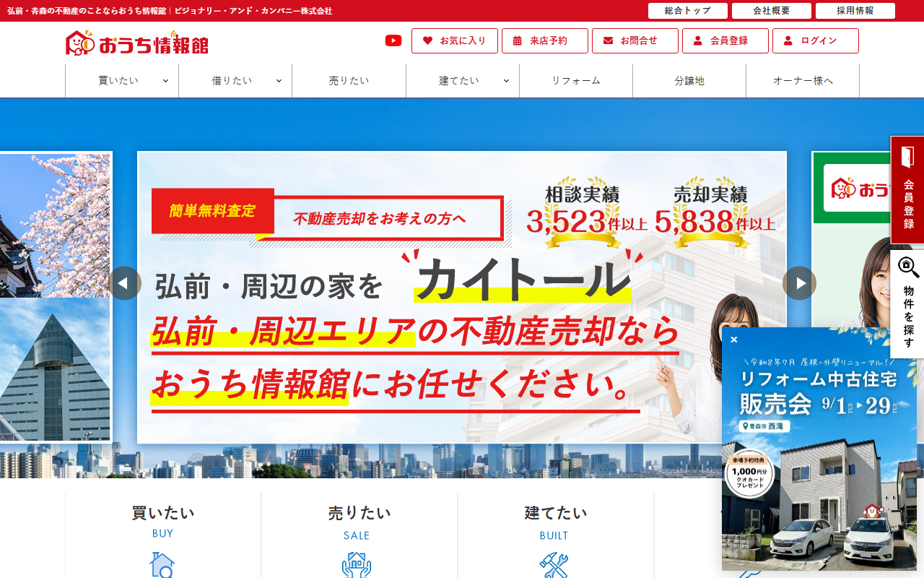Click the house search icon under BUY
Screen dimensions: 924x578
162,565
